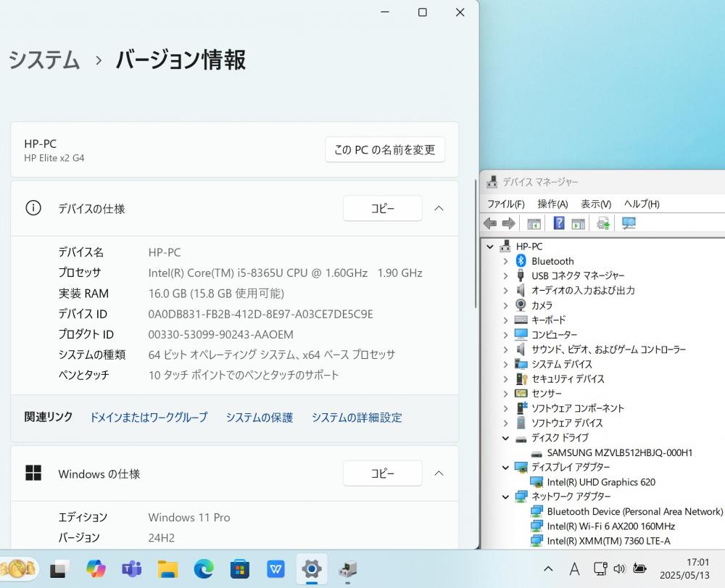
Task: Click the Settings window vertical scrollbar
Action: pos(476,244)
